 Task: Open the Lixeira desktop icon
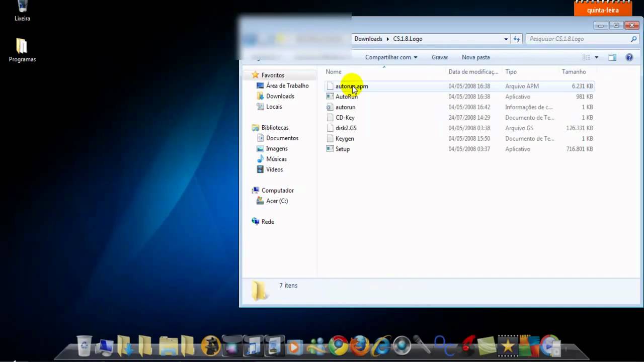22,11
